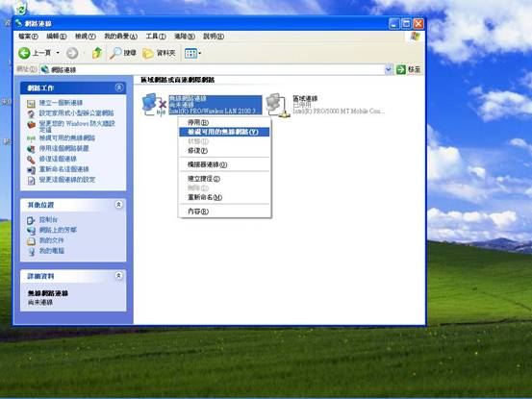
Task: Toggle the Folders (資料夾) pane button
Action: pos(159,53)
